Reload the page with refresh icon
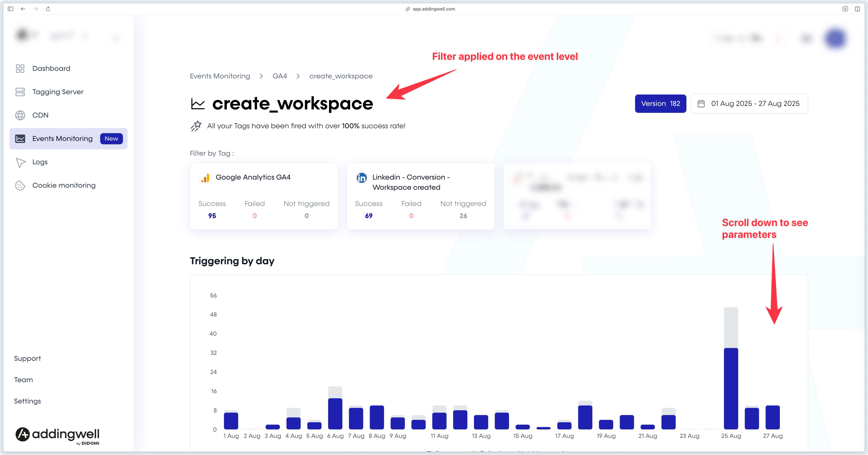 (x=48, y=9)
